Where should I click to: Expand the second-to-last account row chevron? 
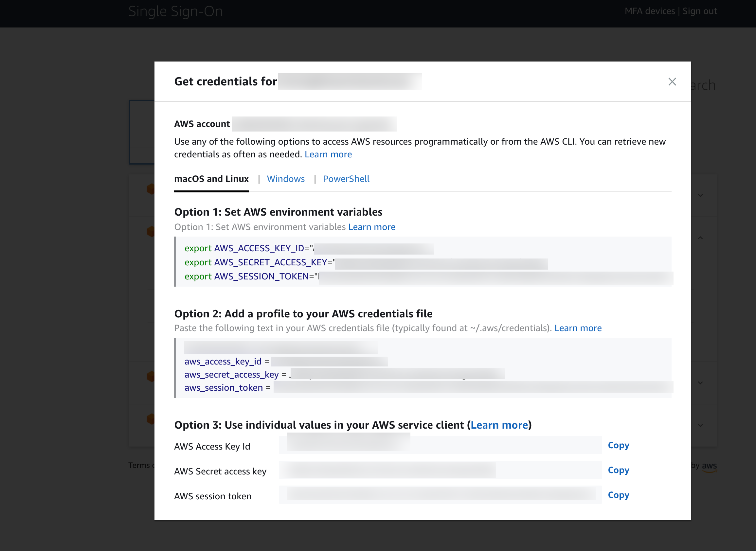pyautogui.click(x=700, y=382)
